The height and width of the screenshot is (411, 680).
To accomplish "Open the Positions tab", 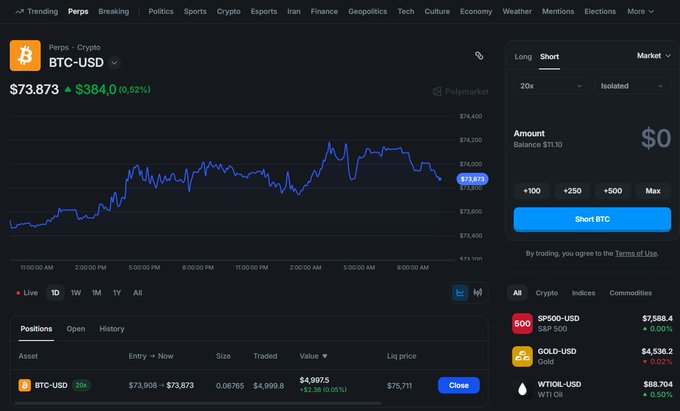I will point(36,329).
